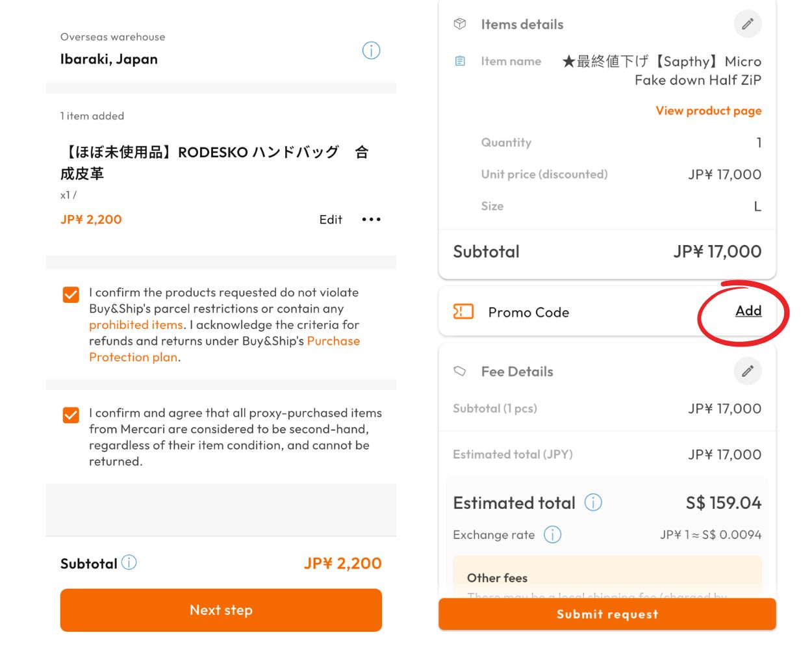Uncheck the parcel restrictions confirmation checkbox

pyautogui.click(x=70, y=294)
